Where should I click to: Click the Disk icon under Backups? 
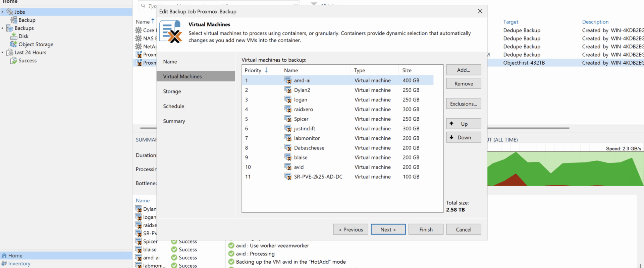click(x=14, y=36)
